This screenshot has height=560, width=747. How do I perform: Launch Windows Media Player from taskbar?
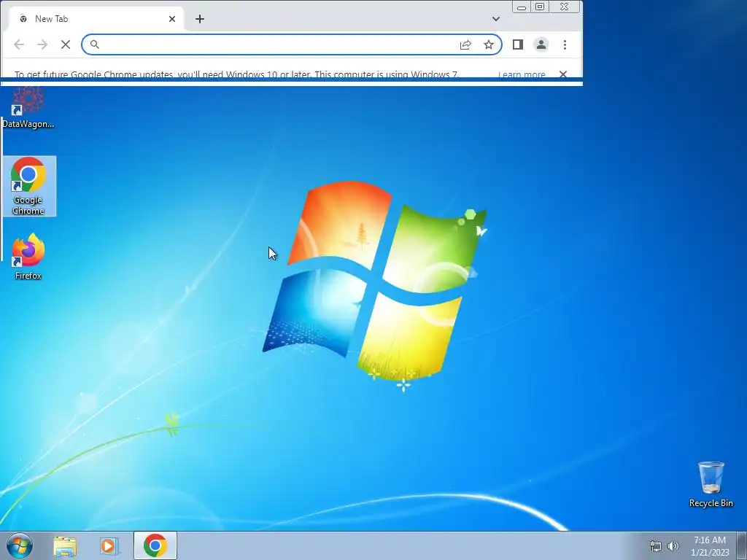(109, 545)
